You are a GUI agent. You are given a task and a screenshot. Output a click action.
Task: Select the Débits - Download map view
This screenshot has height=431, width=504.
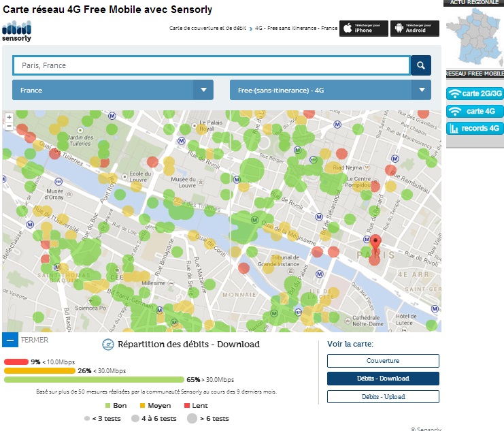coord(383,379)
